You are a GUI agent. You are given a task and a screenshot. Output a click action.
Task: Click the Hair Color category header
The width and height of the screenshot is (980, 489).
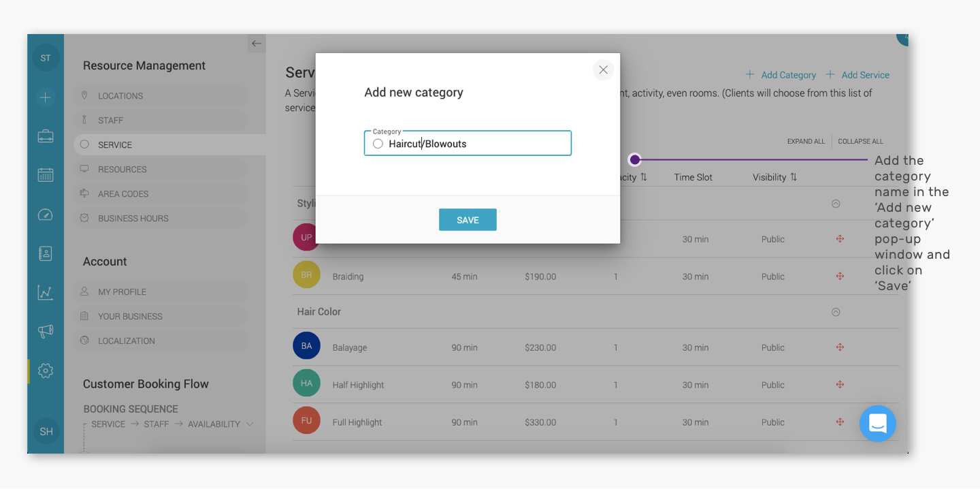click(x=319, y=312)
